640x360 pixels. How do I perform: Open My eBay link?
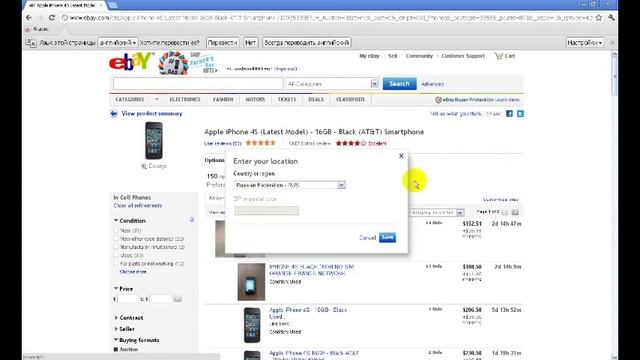(369, 56)
